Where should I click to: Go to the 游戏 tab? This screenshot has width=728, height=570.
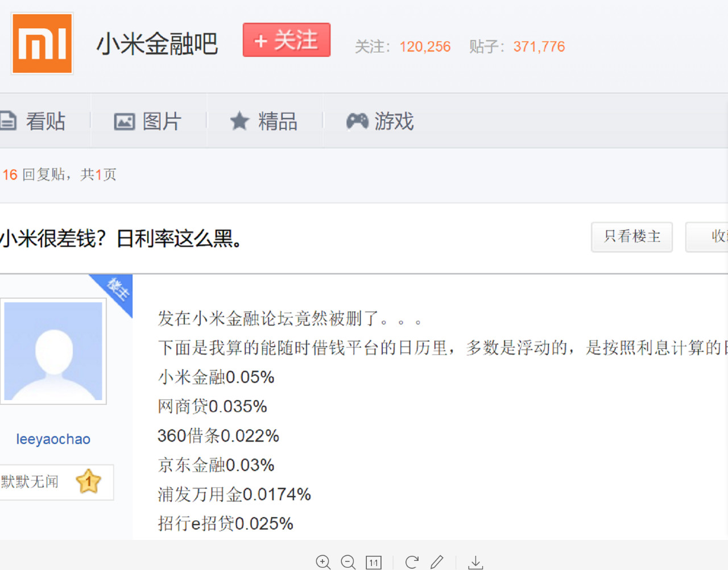tap(380, 121)
